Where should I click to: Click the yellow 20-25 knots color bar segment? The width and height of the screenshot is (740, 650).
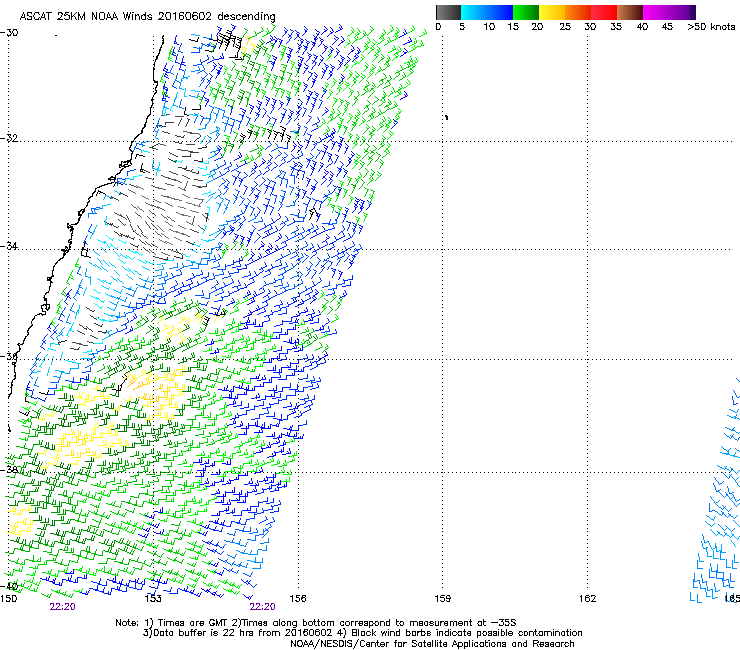click(552, 12)
